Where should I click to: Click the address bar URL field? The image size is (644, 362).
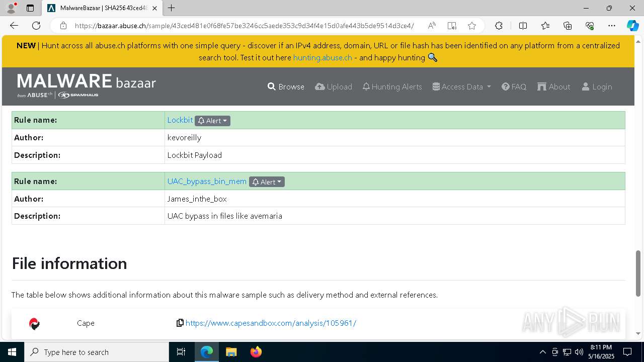click(x=244, y=26)
